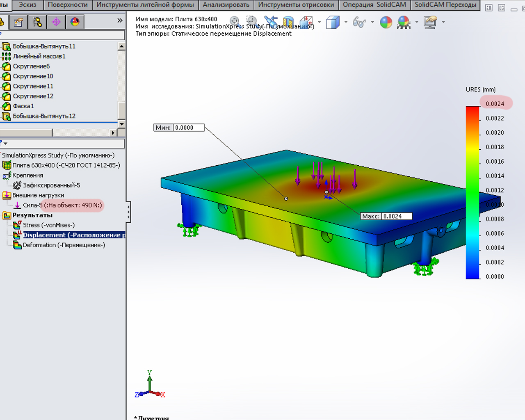Viewport: 525px width, 420px height.
Task: Select the Бобышка-Вытянуть12 feature row
Action: [44, 116]
